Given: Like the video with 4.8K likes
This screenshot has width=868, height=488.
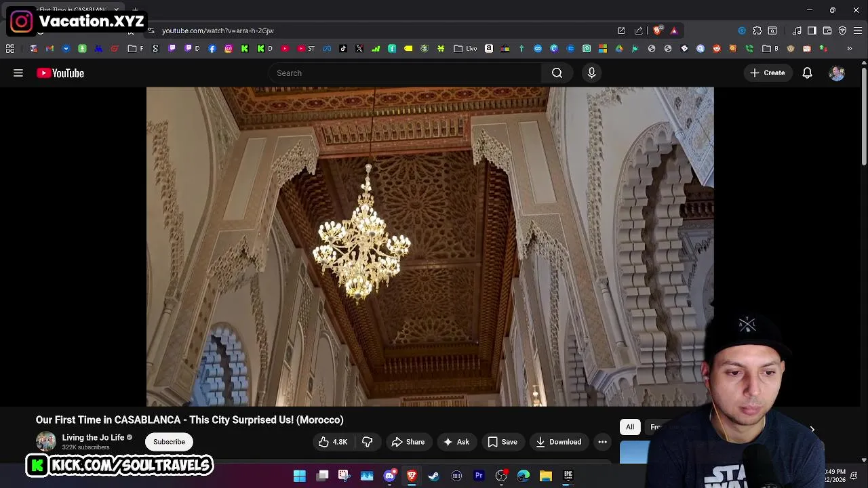Looking at the screenshot, I should [x=333, y=442].
